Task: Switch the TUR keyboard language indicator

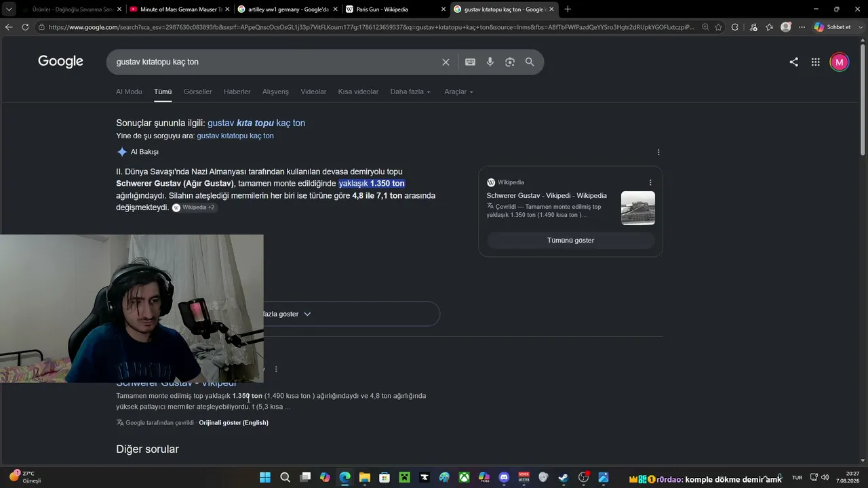Action: point(797,477)
